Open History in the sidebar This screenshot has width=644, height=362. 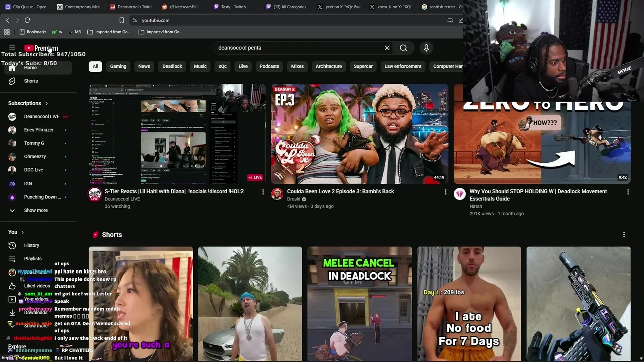coord(38,245)
